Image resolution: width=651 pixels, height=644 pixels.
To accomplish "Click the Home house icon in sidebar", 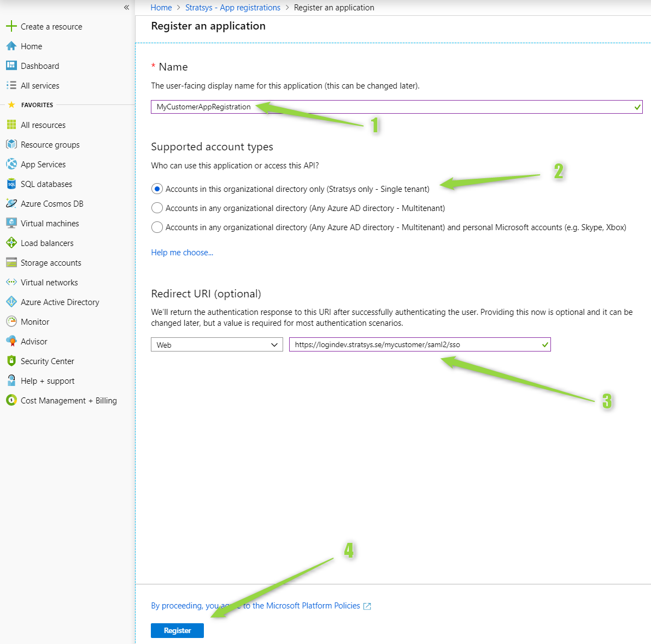I will pos(11,46).
